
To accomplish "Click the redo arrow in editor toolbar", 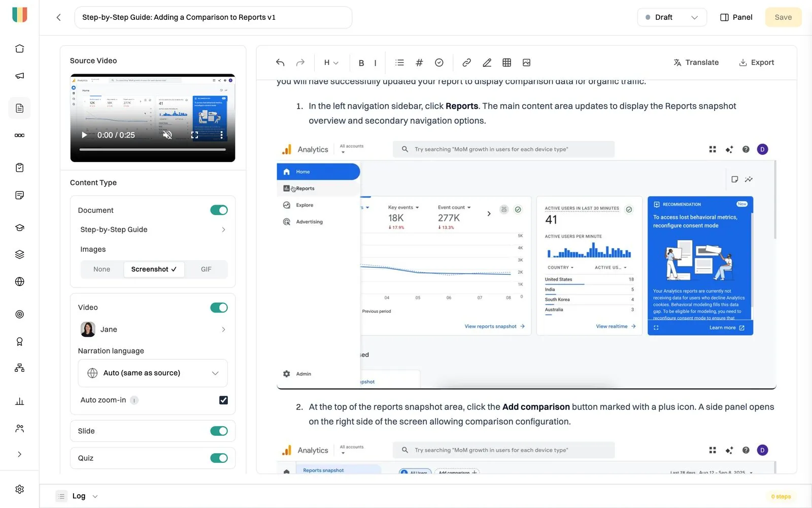I will (x=300, y=62).
